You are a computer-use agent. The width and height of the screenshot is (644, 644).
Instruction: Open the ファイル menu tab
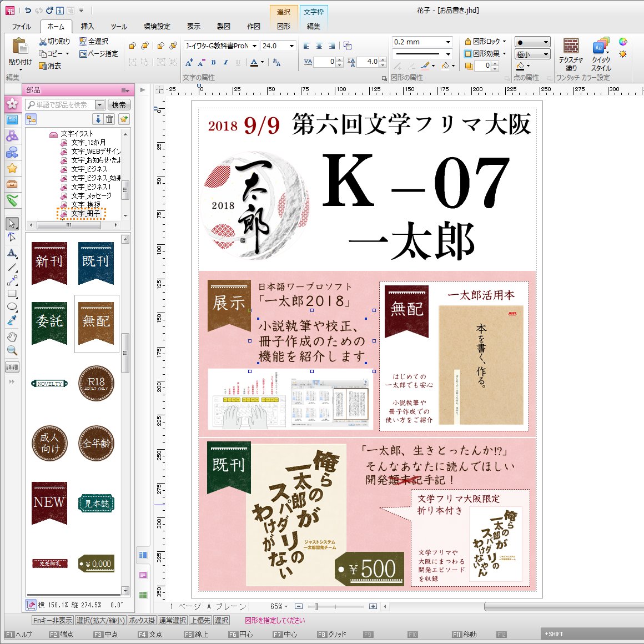(21, 26)
